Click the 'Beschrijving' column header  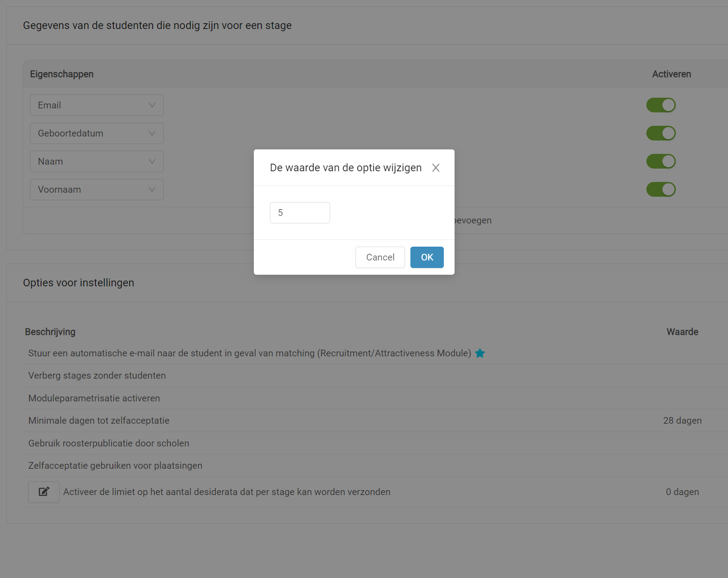click(x=50, y=332)
